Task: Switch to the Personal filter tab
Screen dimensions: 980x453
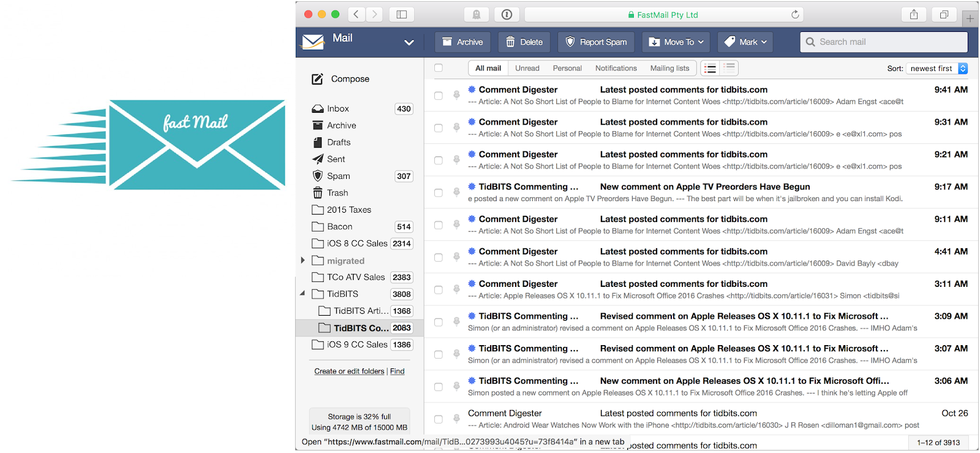Action: click(567, 68)
